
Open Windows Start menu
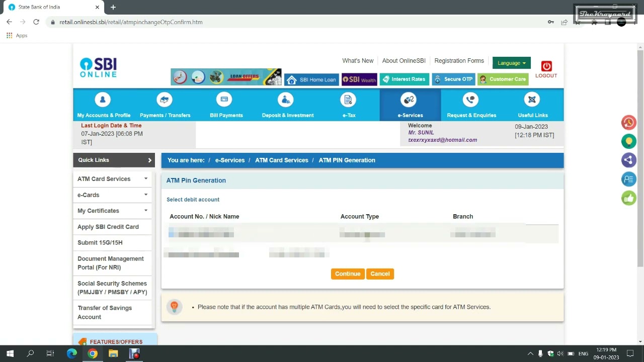pyautogui.click(x=10, y=354)
